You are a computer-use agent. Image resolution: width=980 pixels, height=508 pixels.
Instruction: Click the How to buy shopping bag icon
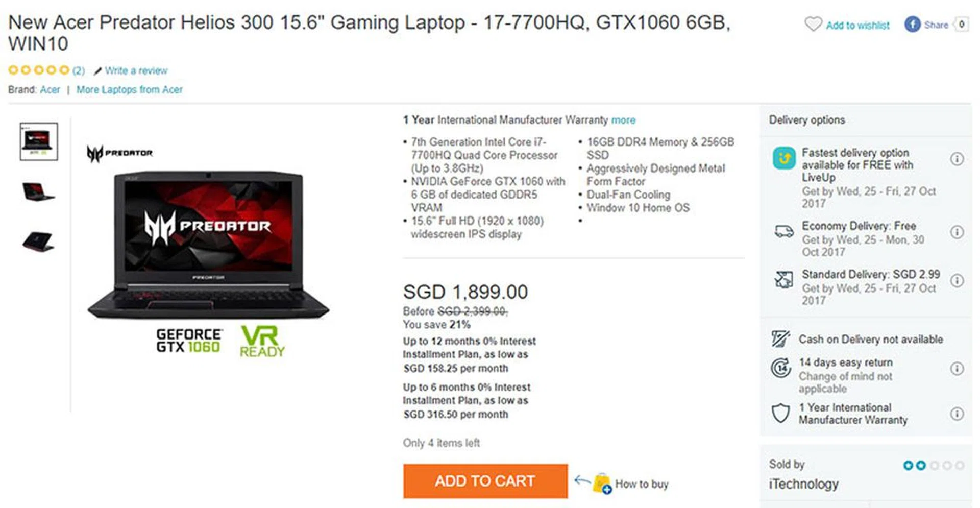click(602, 483)
